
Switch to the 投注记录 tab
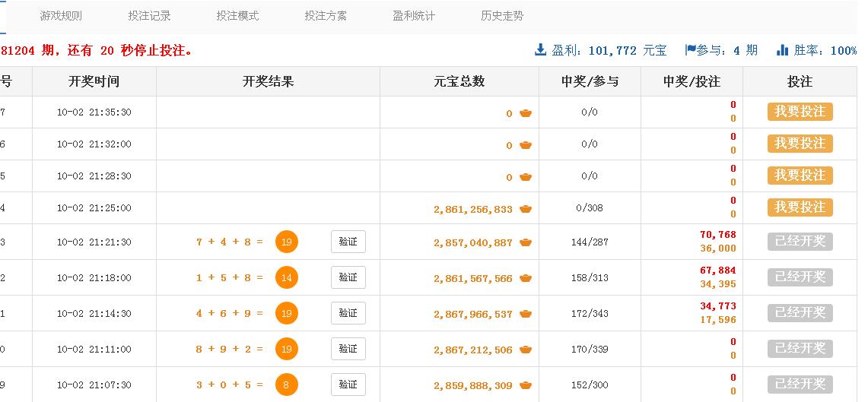coord(149,16)
